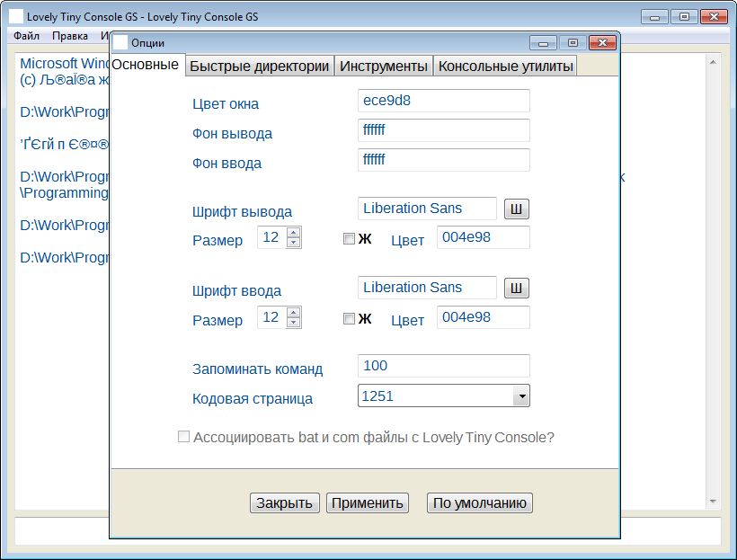The height and width of the screenshot is (560, 737).
Task: Click the Опции dialog window icon
Action: coord(120,42)
